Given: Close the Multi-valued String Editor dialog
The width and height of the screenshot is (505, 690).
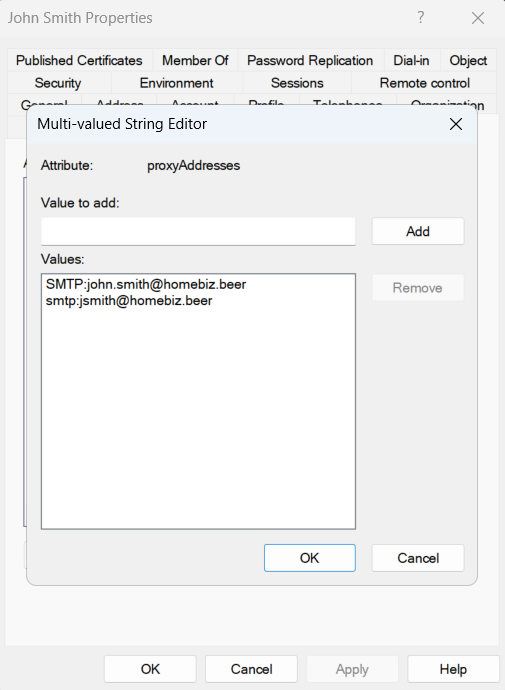Looking at the screenshot, I should (x=456, y=124).
